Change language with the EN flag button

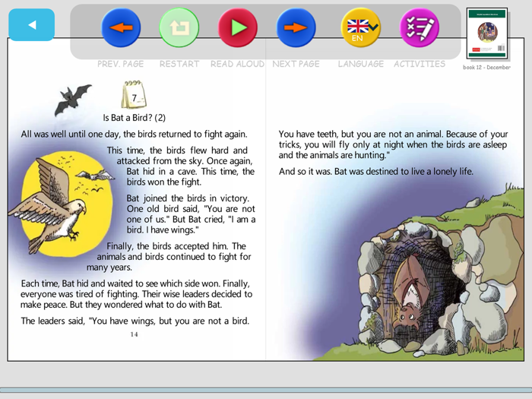(361, 27)
